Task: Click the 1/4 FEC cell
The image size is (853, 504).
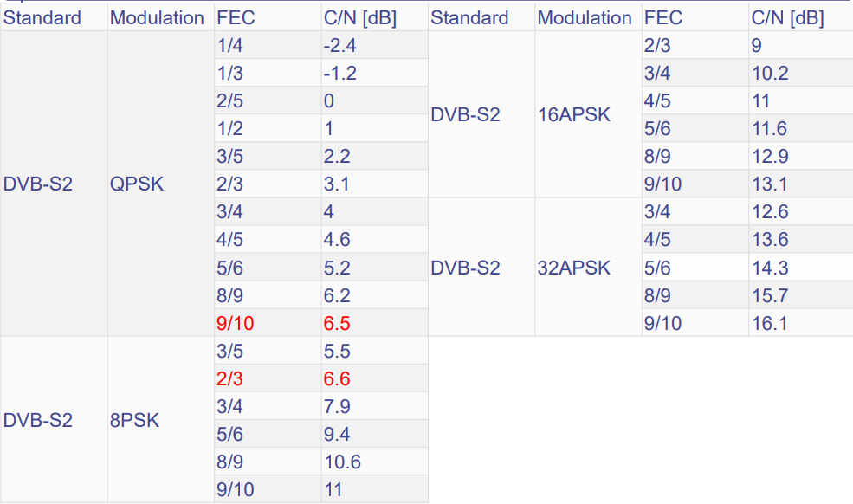Action: 229,45
